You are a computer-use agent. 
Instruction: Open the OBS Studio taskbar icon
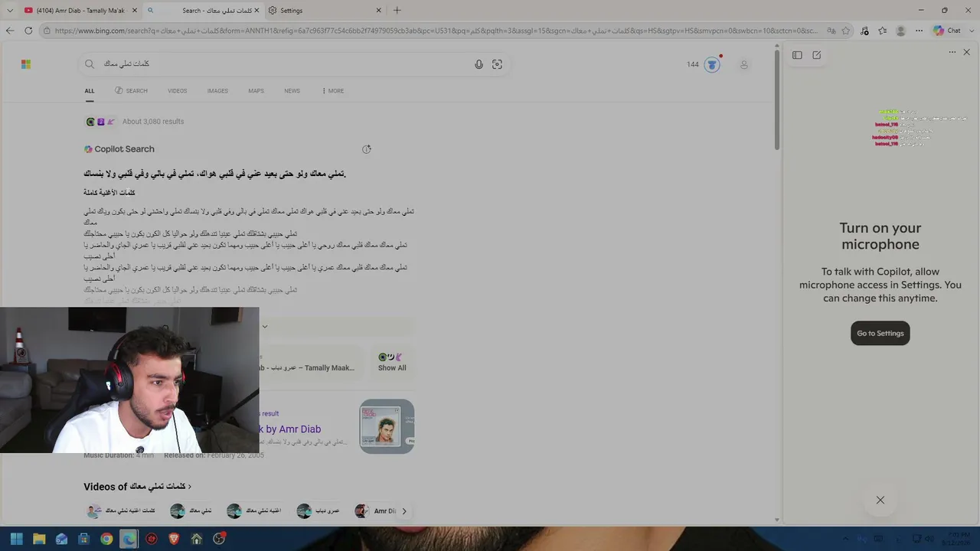pyautogui.click(x=219, y=539)
